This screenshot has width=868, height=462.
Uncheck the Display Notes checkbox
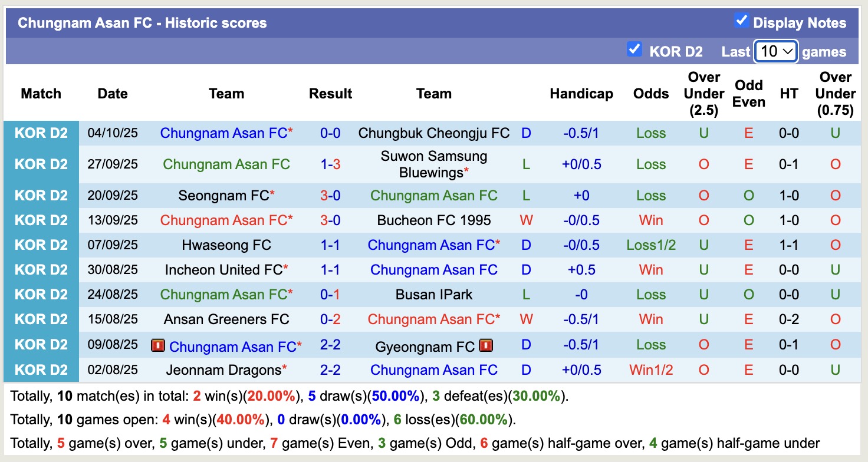(x=741, y=19)
